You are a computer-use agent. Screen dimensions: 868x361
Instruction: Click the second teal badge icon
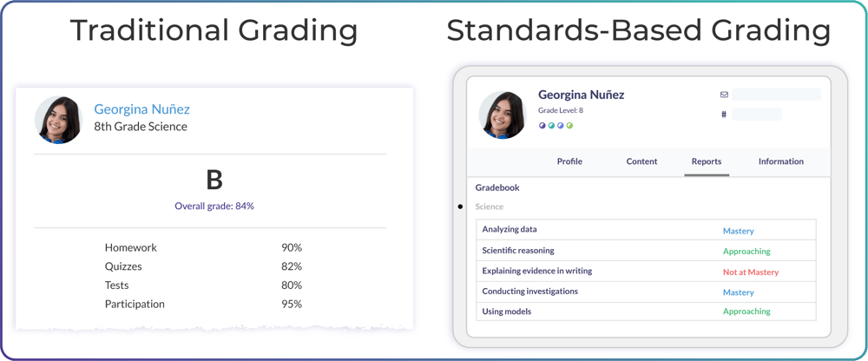(552, 126)
